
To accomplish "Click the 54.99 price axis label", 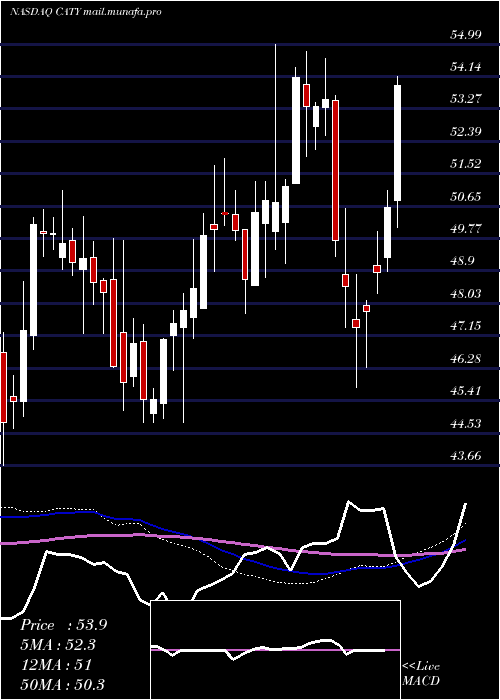I will (x=465, y=34).
